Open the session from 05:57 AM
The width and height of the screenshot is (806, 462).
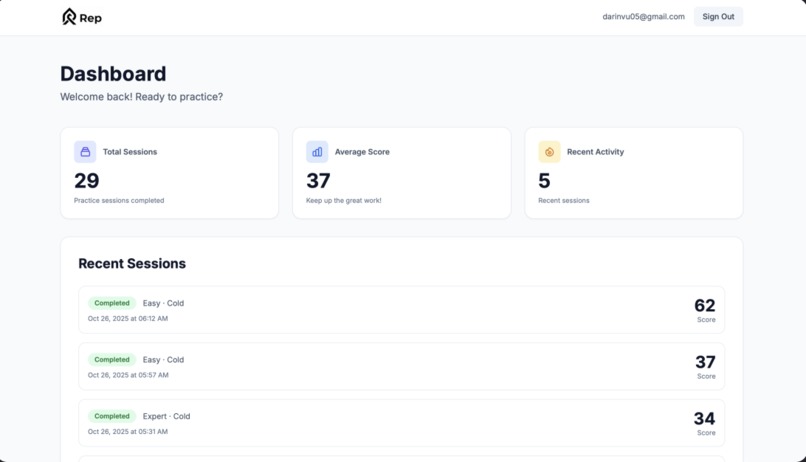coord(401,366)
